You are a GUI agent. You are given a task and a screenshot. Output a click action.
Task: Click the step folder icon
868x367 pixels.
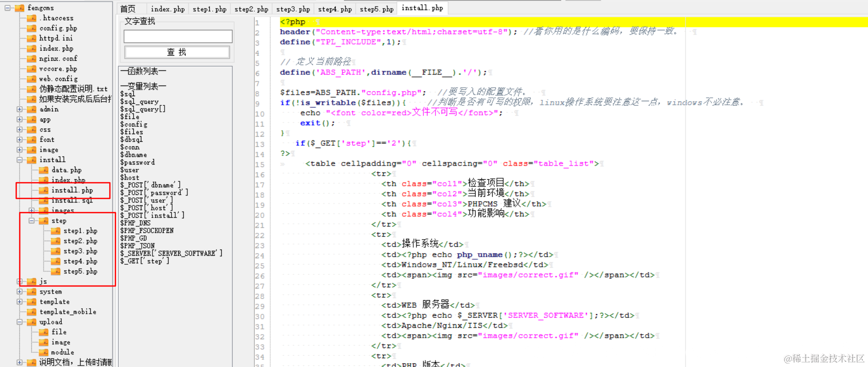coord(44,221)
